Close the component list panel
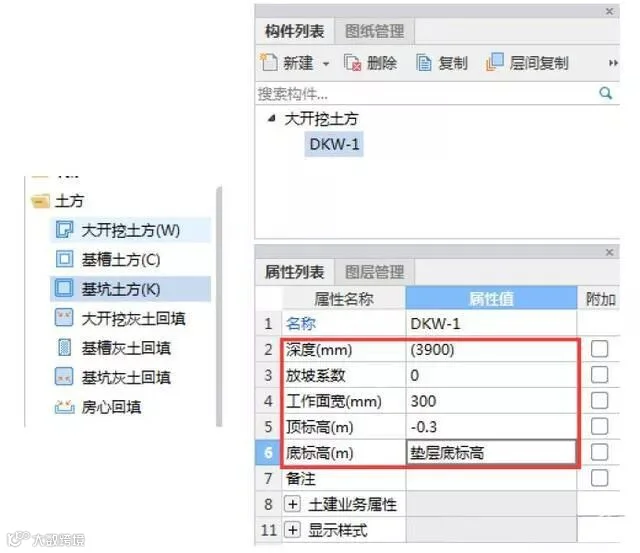Screen dimensions: 640x553 609,11
